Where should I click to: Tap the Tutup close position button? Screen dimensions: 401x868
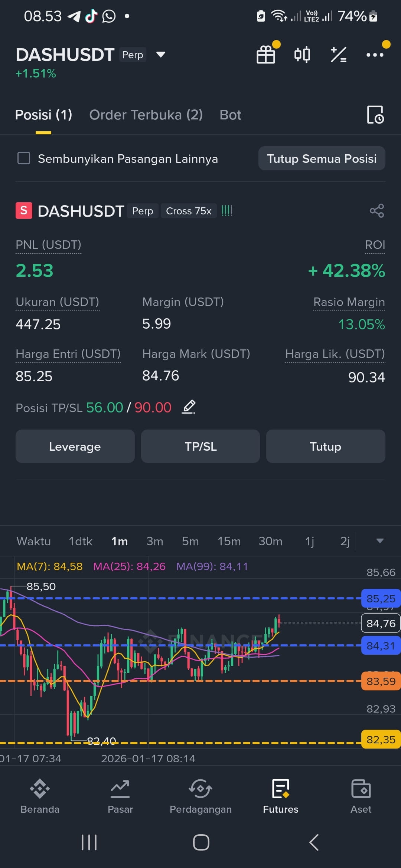pyautogui.click(x=326, y=446)
